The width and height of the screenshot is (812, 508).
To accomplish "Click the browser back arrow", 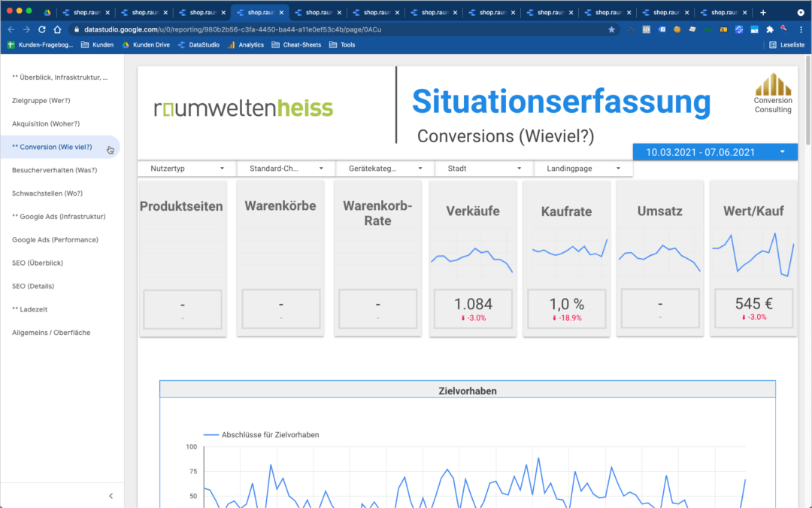I will (x=11, y=29).
